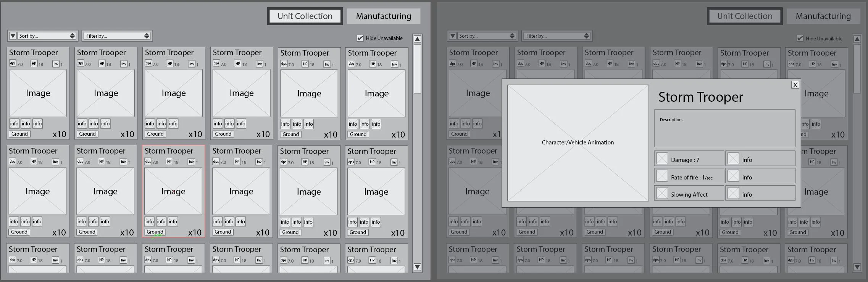Click Inv icon on the red-outlined card

[191, 162]
